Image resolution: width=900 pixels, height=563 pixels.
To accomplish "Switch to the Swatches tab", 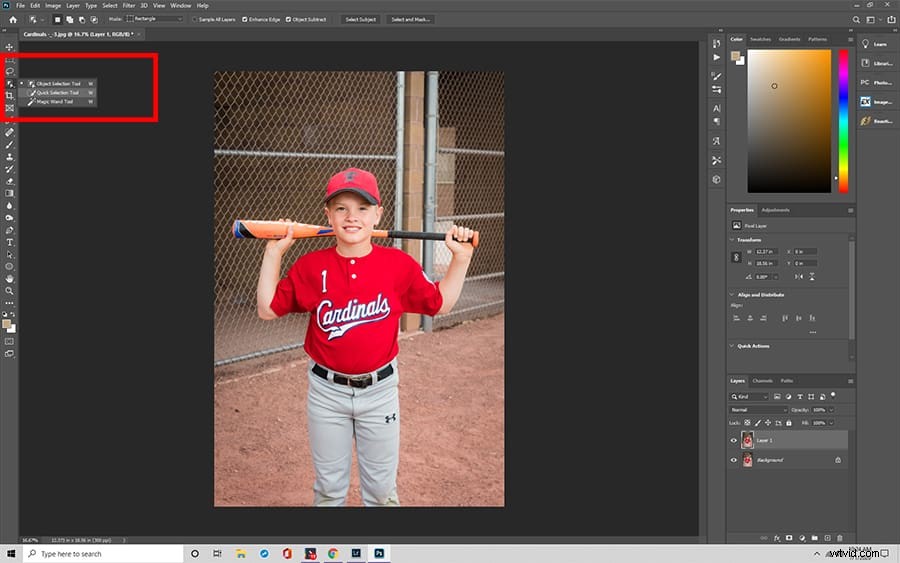I will coord(761,39).
